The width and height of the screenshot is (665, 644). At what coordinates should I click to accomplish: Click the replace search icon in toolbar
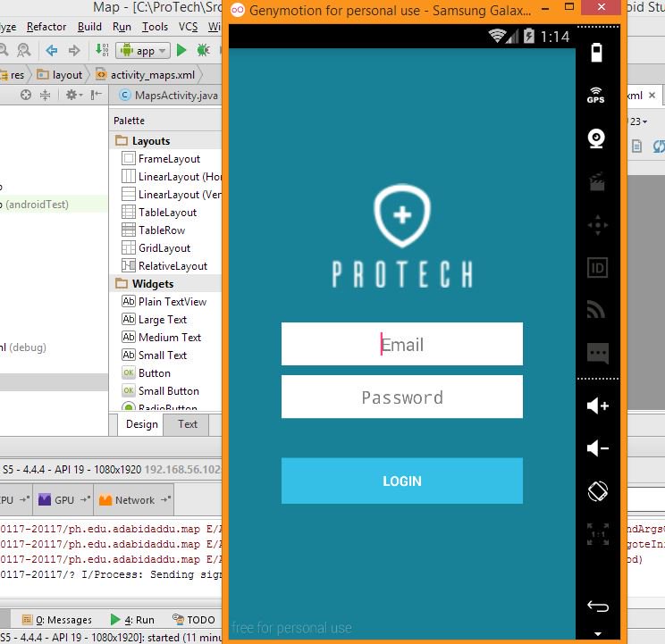24,50
